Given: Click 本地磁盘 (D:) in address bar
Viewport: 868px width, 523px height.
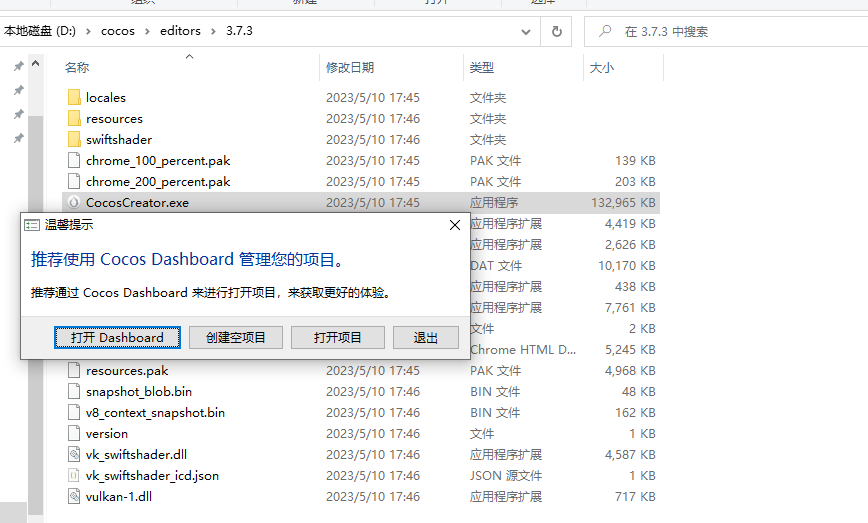Looking at the screenshot, I should [39, 31].
